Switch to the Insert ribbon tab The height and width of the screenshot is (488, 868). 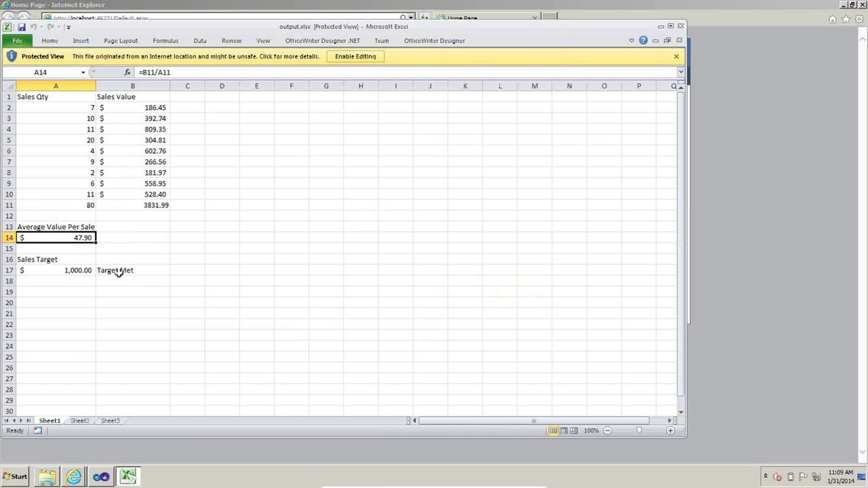(81, 40)
